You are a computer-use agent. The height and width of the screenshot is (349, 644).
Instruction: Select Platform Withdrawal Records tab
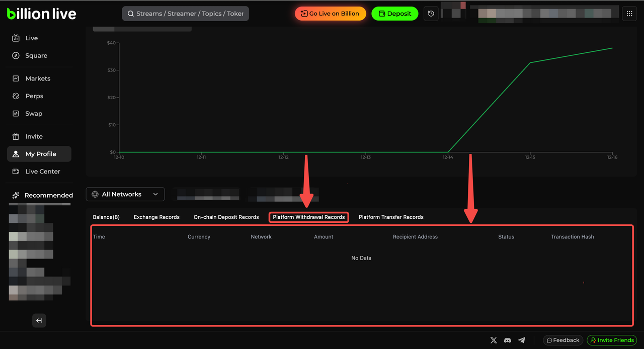pos(308,217)
